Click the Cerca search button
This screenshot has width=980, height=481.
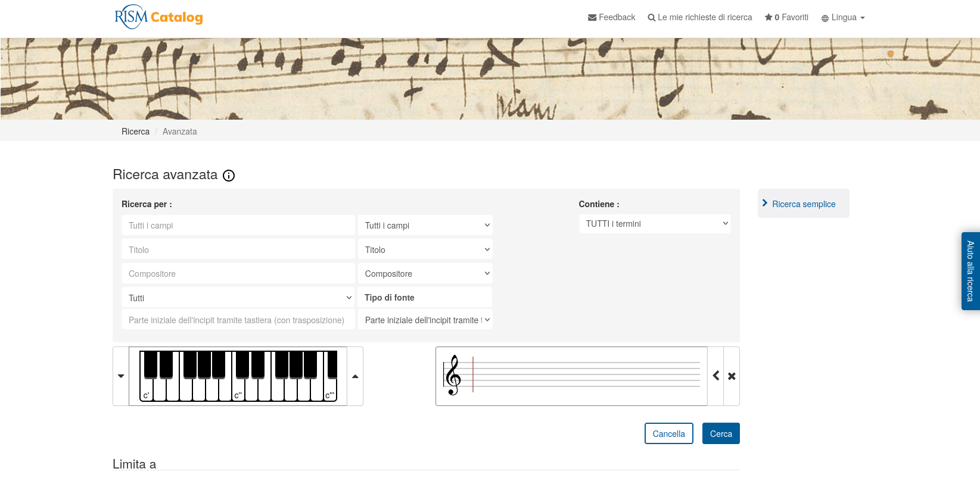(x=721, y=433)
